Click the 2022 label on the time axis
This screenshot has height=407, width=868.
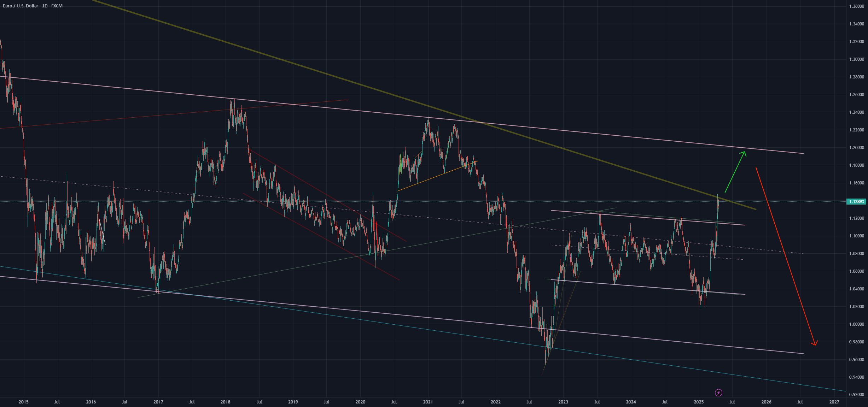(496, 402)
